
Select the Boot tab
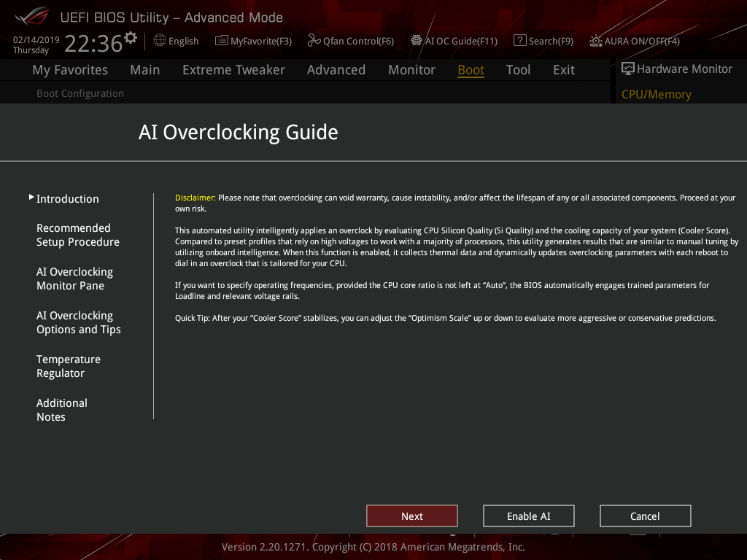point(471,70)
